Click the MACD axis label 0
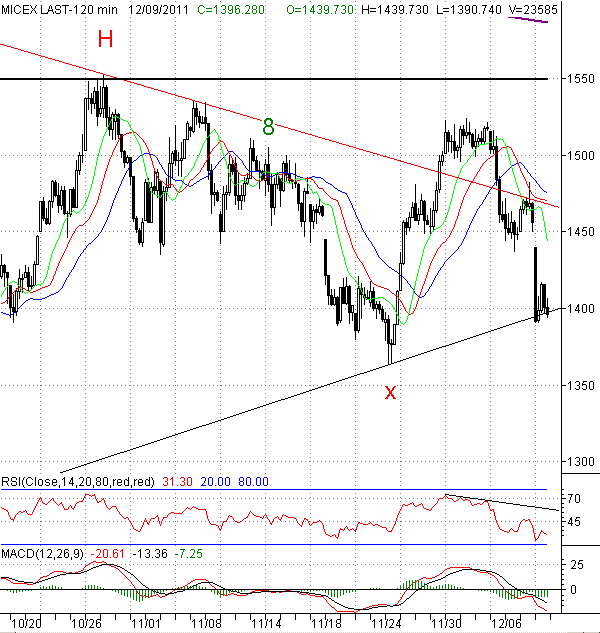The width and height of the screenshot is (600, 633). point(573,590)
